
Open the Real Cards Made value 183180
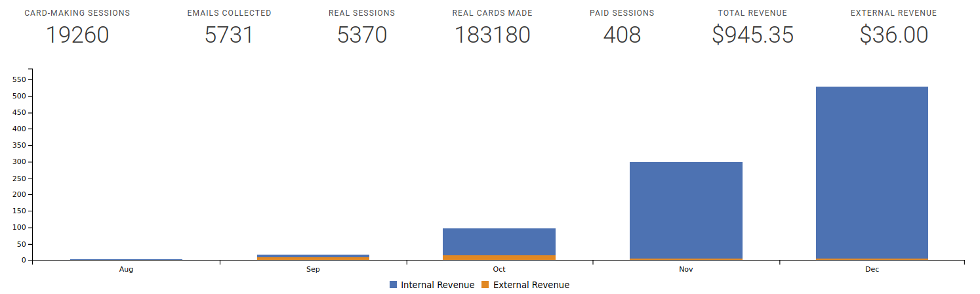[x=492, y=35]
